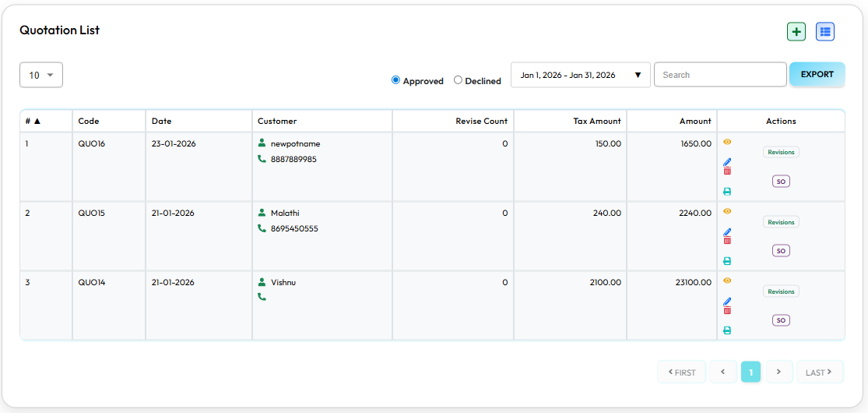868x413 pixels.
Task: Click the LAST pagination button
Action: coord(819,372)
